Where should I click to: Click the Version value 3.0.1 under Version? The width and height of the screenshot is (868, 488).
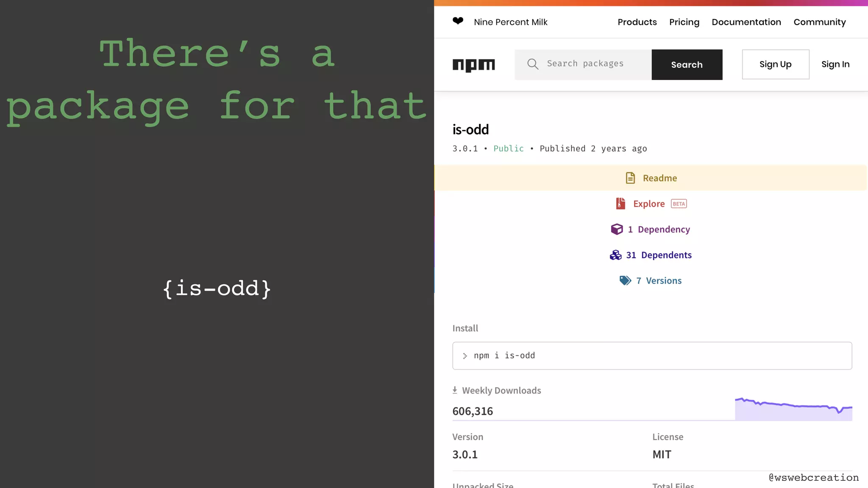coord(465,455)
